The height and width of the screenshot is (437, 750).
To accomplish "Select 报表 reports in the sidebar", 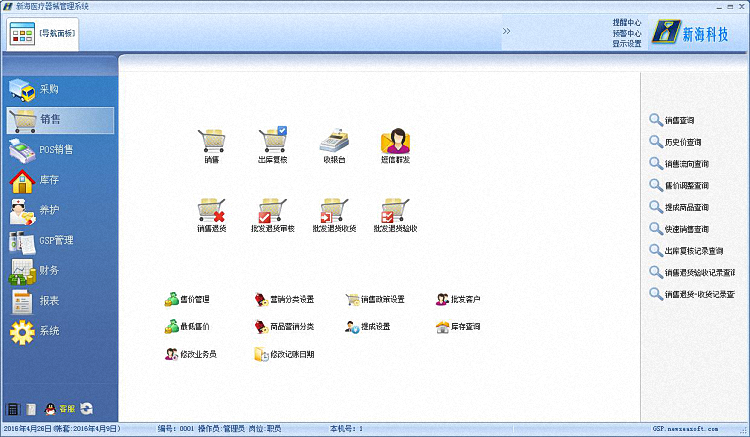I will 60,301.
